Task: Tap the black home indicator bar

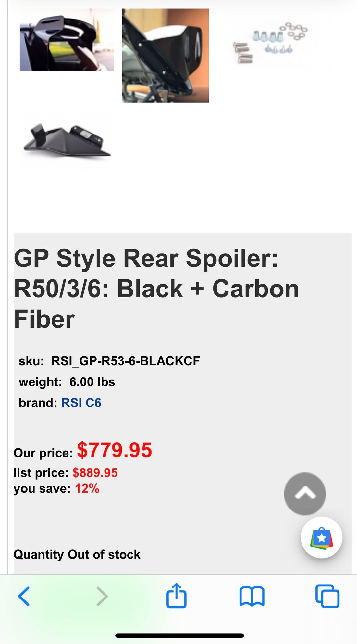Action: (x=179, y=635)
